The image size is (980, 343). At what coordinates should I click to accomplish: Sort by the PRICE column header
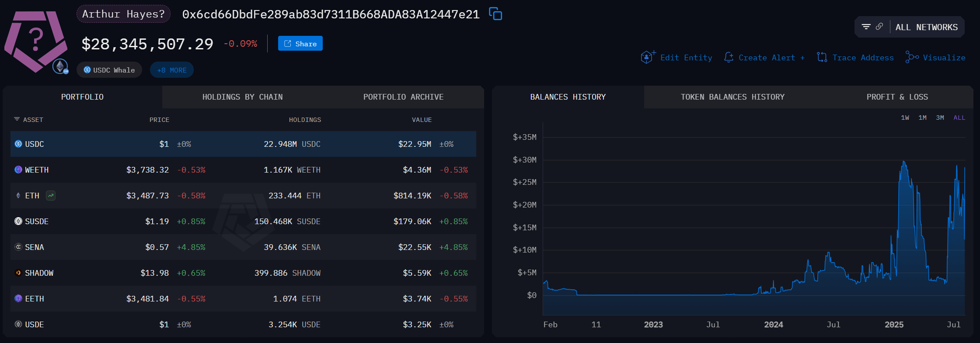tap(159, 120)
